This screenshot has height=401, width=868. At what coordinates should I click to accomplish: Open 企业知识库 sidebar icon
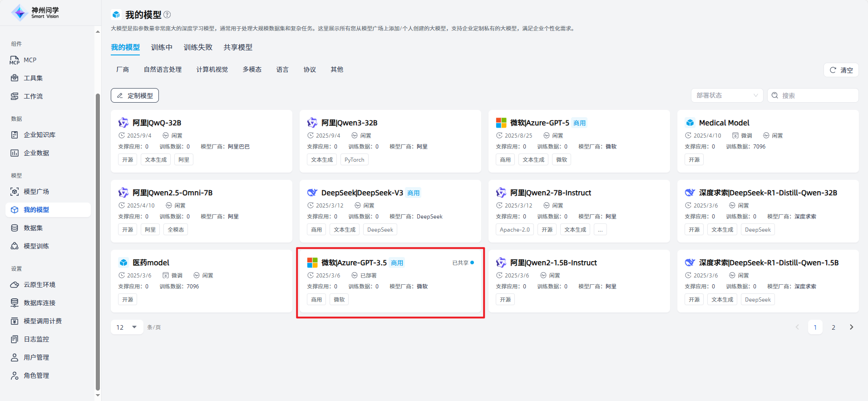[x=15, y=135]
